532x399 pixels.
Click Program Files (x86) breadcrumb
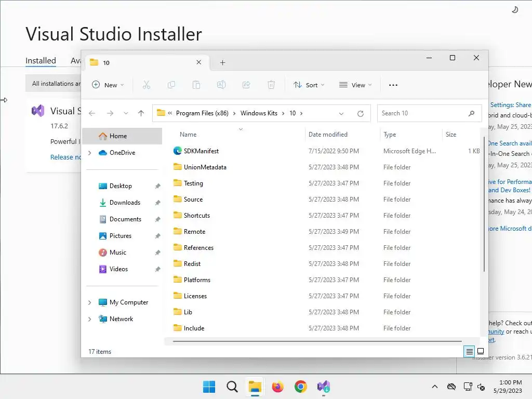(x=202, y=113)
